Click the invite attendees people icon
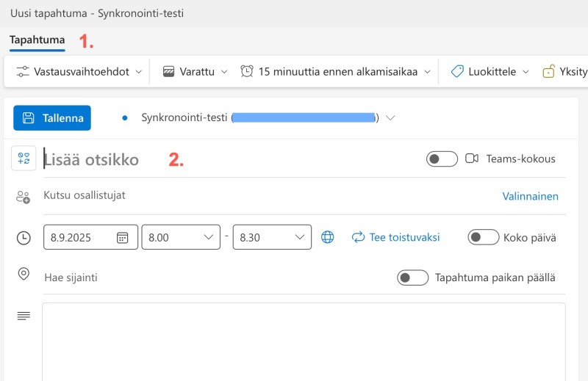Image resolution: width=588 pixels, height=381 pixels. (x=24, y=197)
